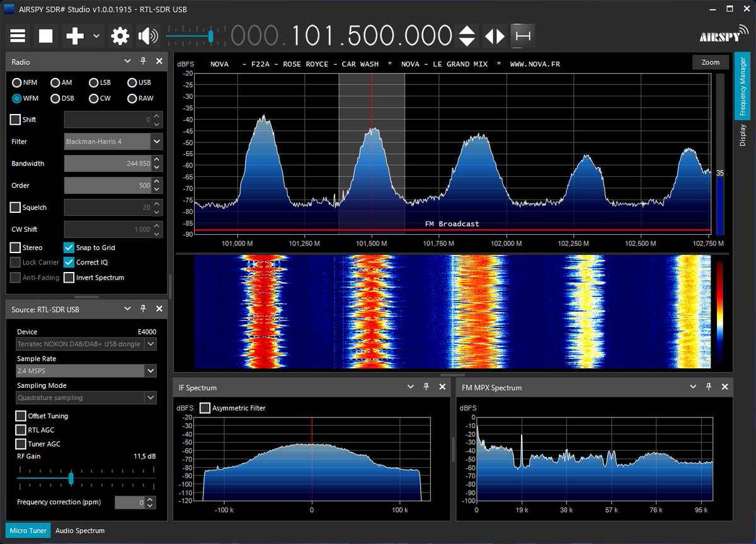Click the Bandwidth value field

point(108,164)
